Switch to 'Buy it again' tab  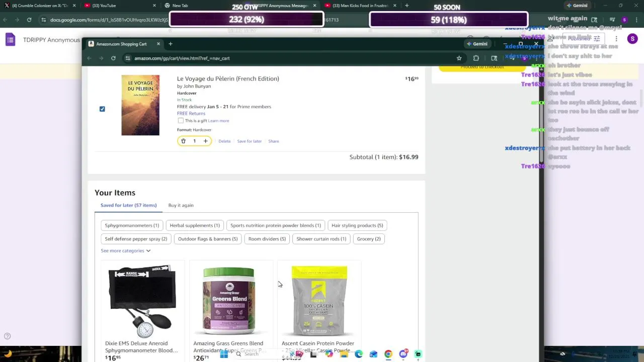click(181, 205)
